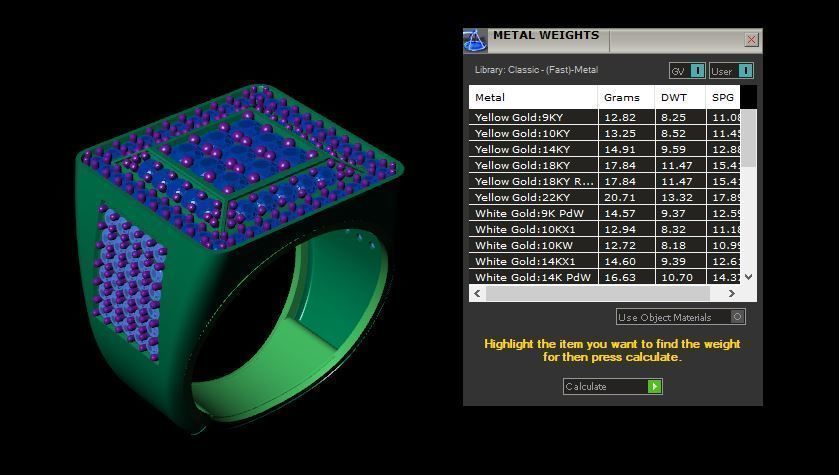Click the Library: Classic - (Fast)-Metal label

click(x=536, y=70)
